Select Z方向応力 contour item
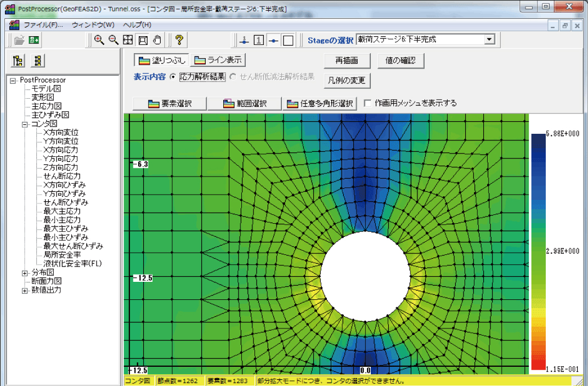Screen dimensions: 588x386 61,168
